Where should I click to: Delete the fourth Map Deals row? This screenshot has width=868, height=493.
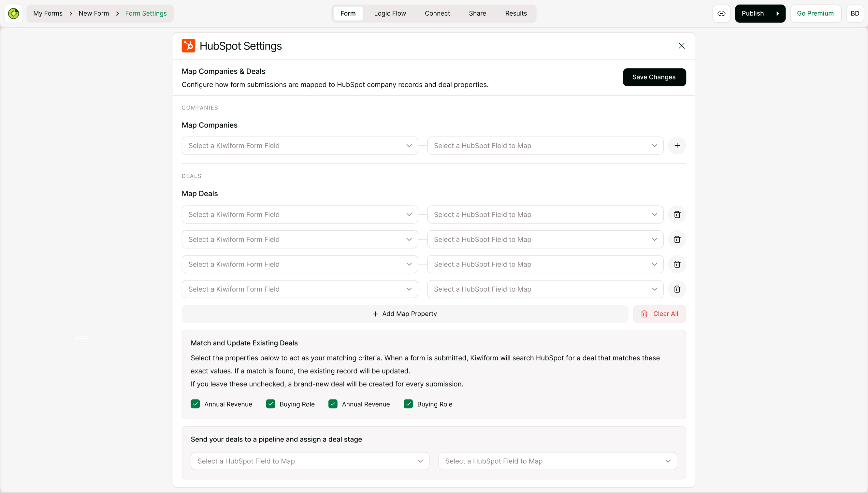click(677, 289)
